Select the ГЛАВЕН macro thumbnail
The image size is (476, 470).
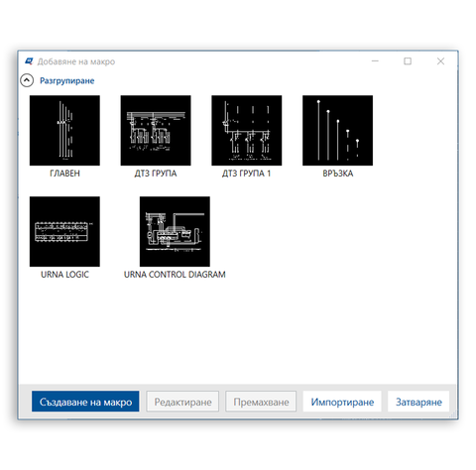click(64, 131)
